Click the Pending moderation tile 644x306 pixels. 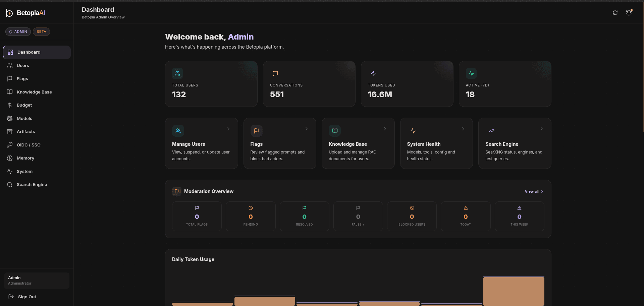(251, 216)
